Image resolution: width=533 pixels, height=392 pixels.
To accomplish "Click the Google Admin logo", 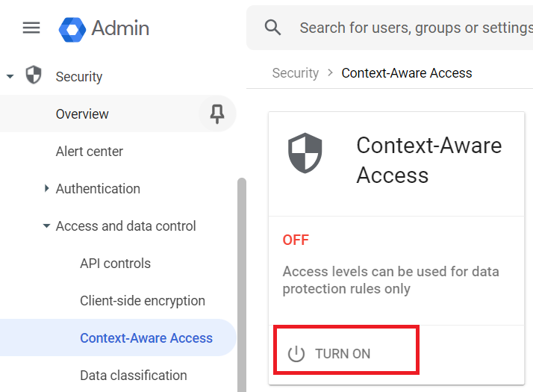I will 72,30.
